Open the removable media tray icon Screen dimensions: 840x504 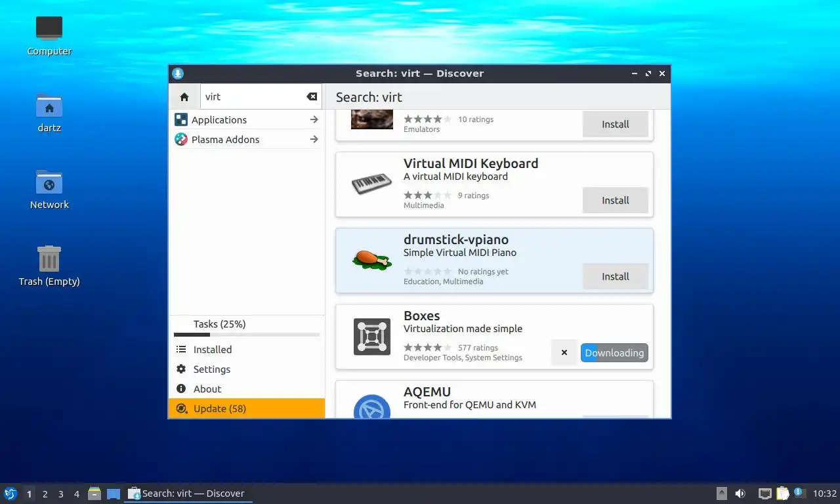tap(722, 493)
